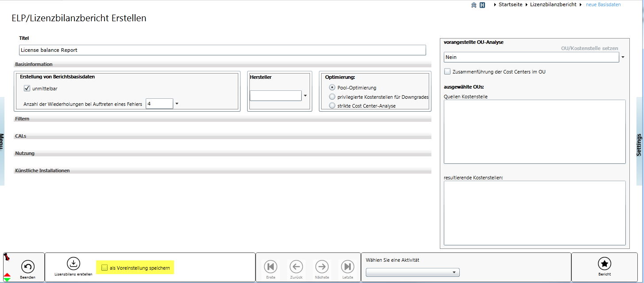The height and width of the screenshot is (283, 644).
Task: Click the Zurück left-arrow icon
Action: (296, 267)
